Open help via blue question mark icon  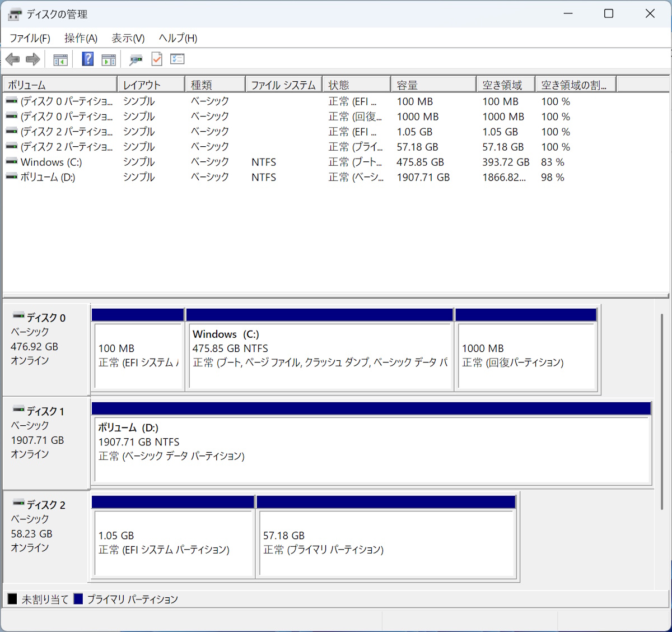[x=88, y=59]
